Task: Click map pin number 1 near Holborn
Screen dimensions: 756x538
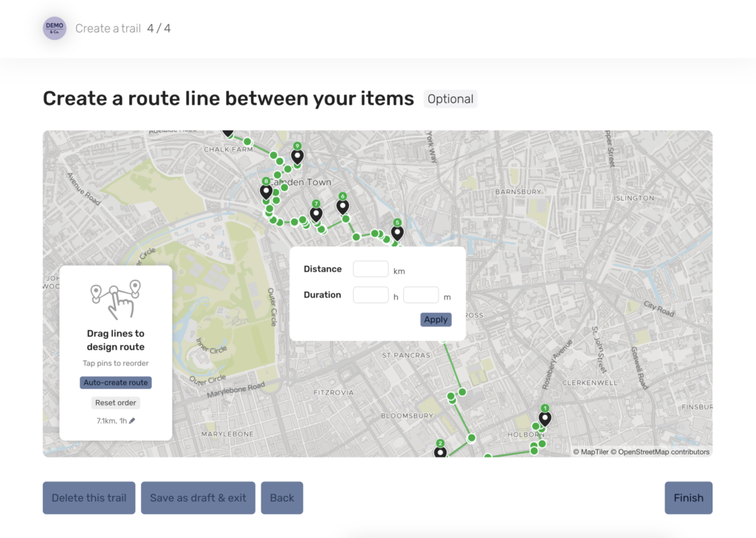Action: pos(545,418)
